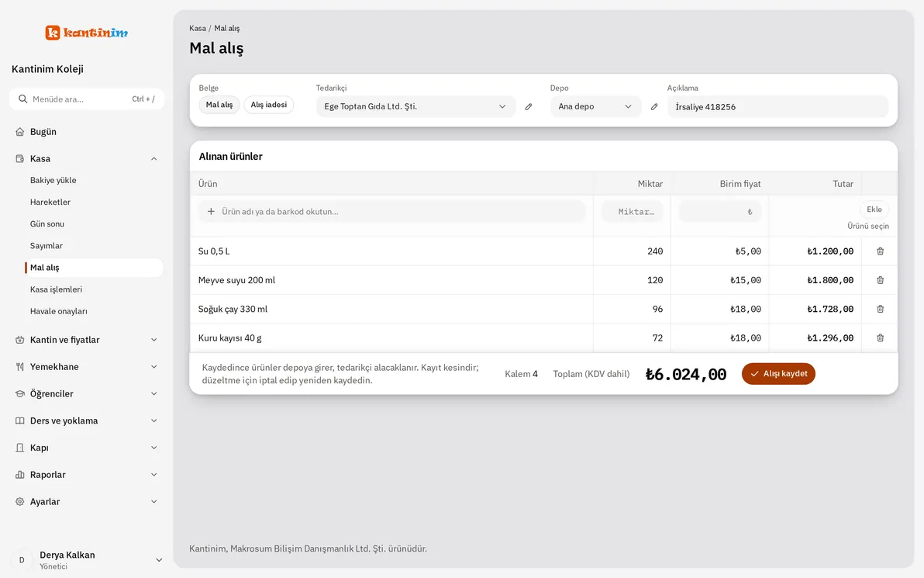Screen dimensions: 924x578
Task: Expand the Raporlar section
Action: click(x=153, y=475)
